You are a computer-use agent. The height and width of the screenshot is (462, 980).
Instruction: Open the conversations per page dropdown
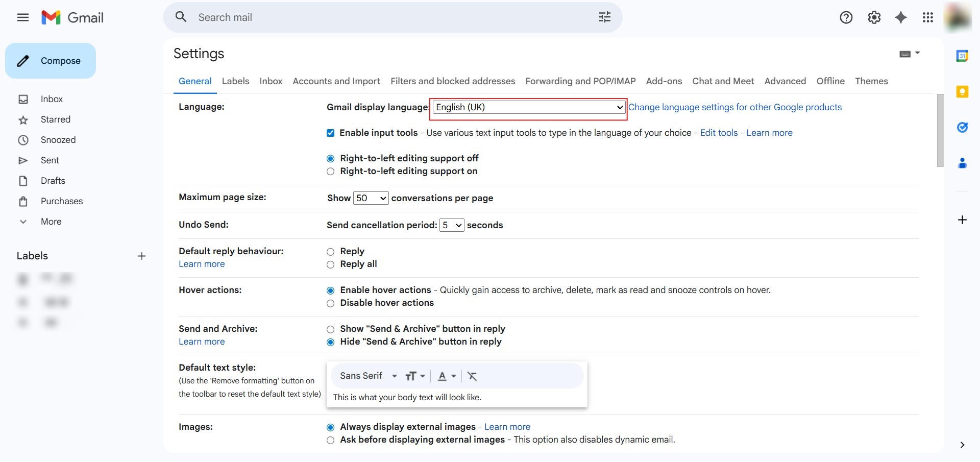click(371, 198)
